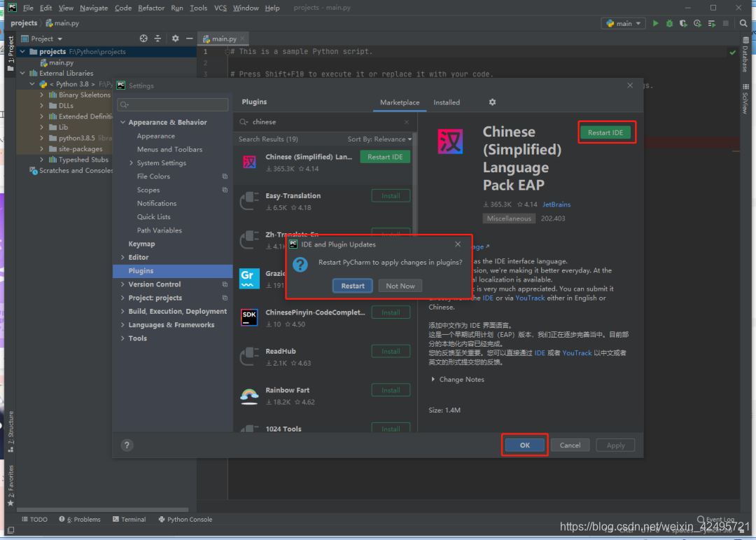The height and width of the screenshot is (540, 756).
Task: Click Collapse All icon in Project panel
Action: (157, 39)
